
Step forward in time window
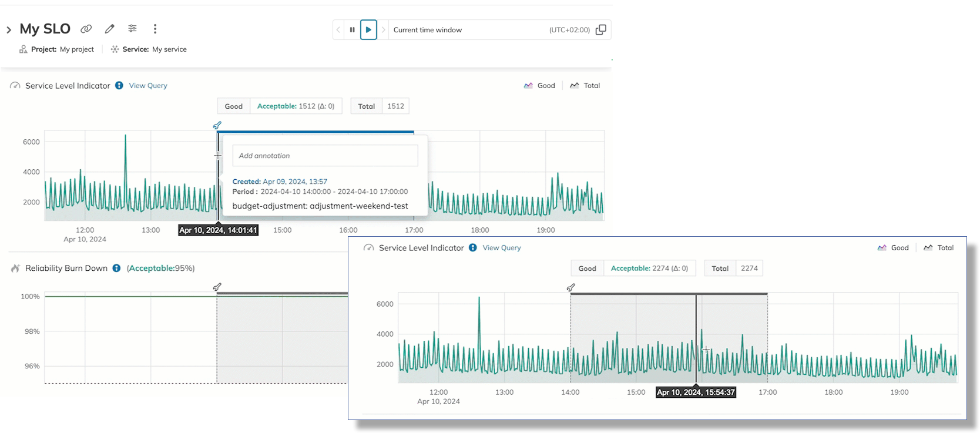pos(384,30)
